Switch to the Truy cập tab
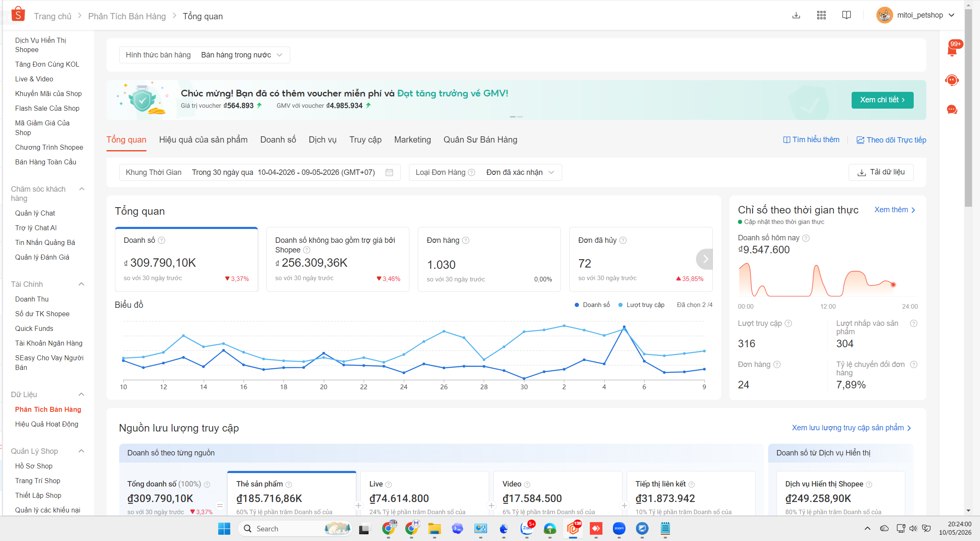Viewport: 980px width, 541px height. point(365,140)
